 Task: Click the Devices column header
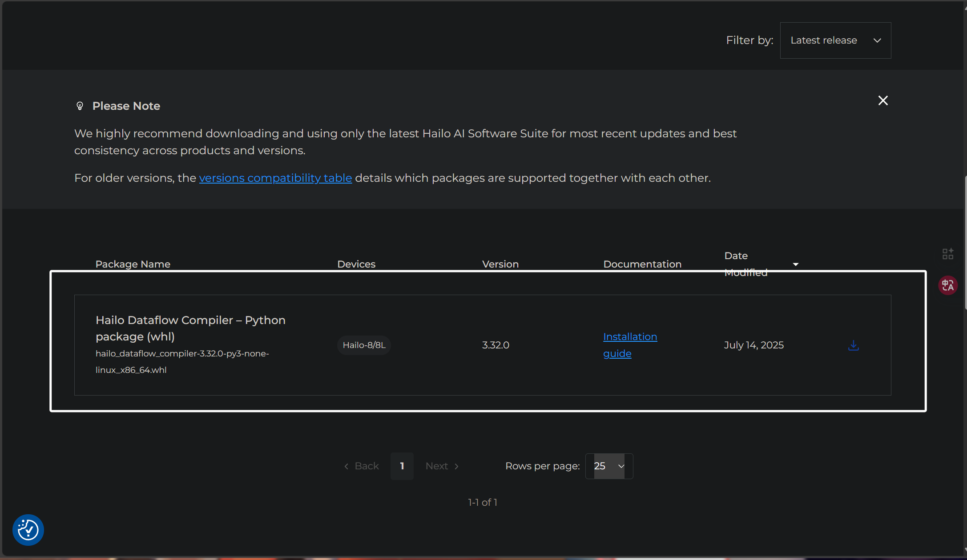point(356,264)
